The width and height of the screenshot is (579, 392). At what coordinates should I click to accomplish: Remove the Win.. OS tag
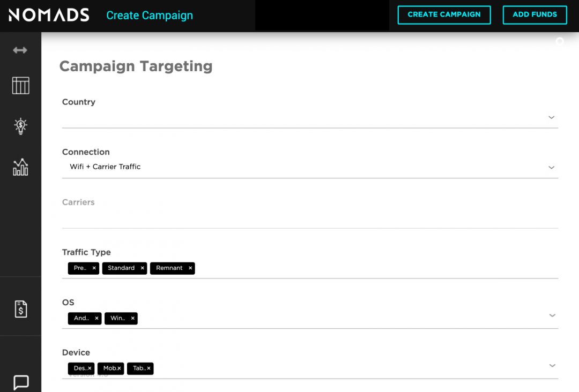pyautogui.click(x=132, y=318)
